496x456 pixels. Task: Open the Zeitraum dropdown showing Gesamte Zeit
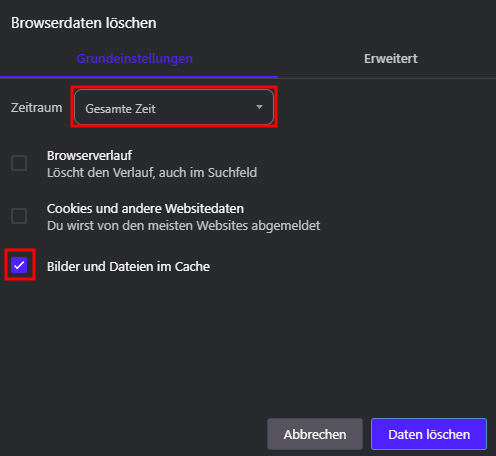[174, 107]
